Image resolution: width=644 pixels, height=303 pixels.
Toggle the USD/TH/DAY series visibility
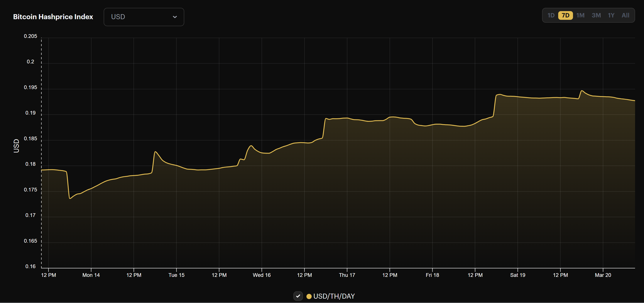pyautogui.click(x=298, y=296)
